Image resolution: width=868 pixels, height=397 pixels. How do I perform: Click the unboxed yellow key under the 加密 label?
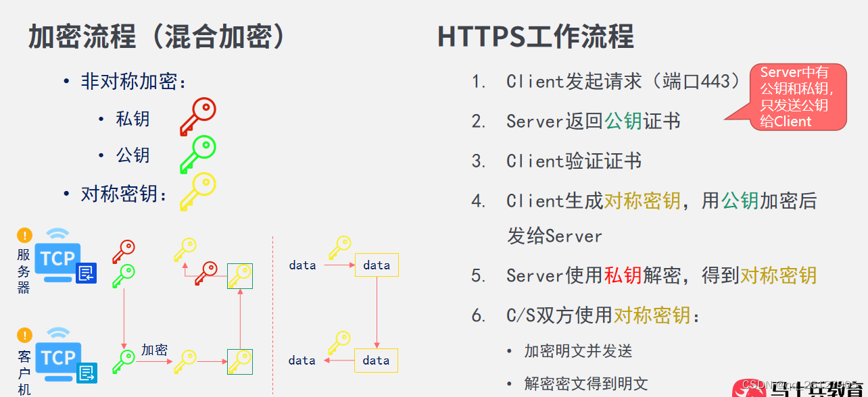[185, 361]
